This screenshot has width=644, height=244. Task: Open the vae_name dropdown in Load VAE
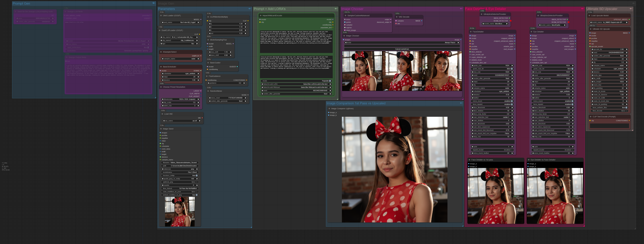182,121
